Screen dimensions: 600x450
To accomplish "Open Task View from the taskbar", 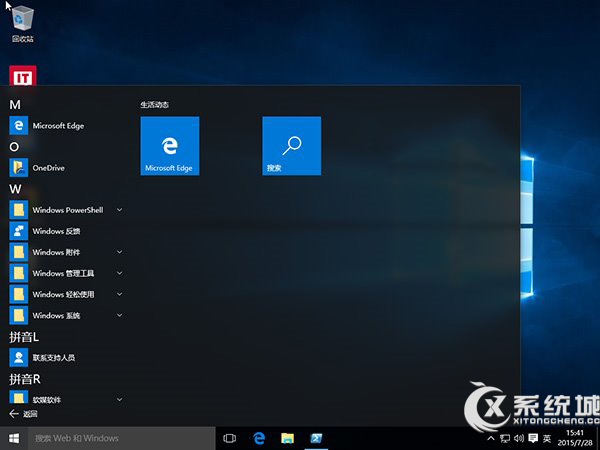I will pyautogui.click(x=229, y=438).
